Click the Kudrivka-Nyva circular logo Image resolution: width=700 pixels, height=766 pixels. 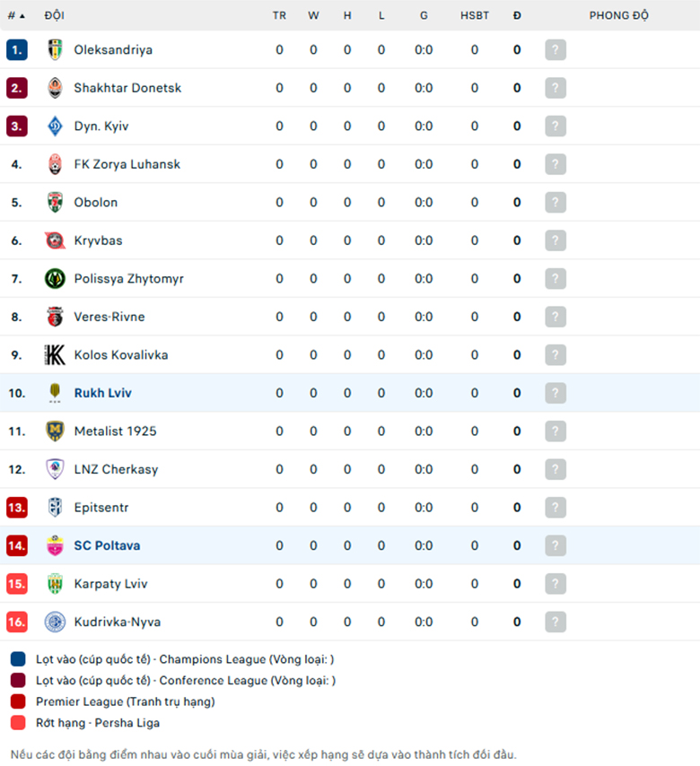[56, 622]
